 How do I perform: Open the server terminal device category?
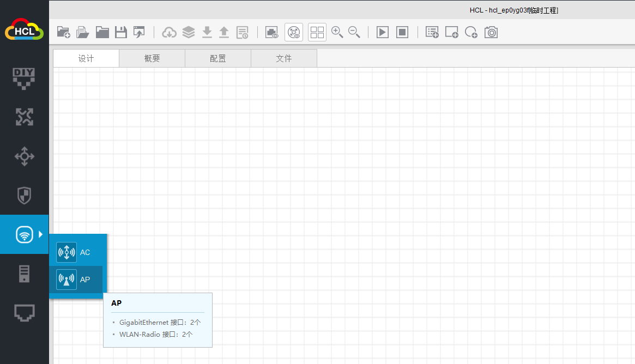click(x=25, y=274)
